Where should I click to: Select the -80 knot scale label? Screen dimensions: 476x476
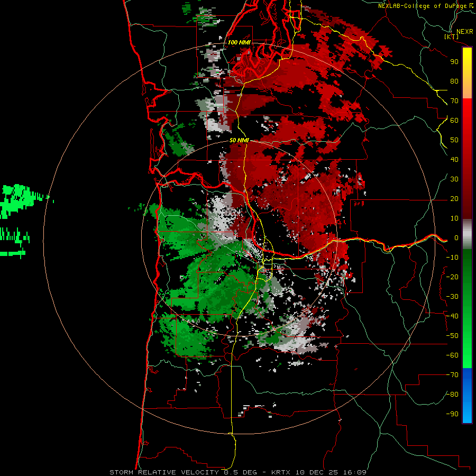click(452, 395)
